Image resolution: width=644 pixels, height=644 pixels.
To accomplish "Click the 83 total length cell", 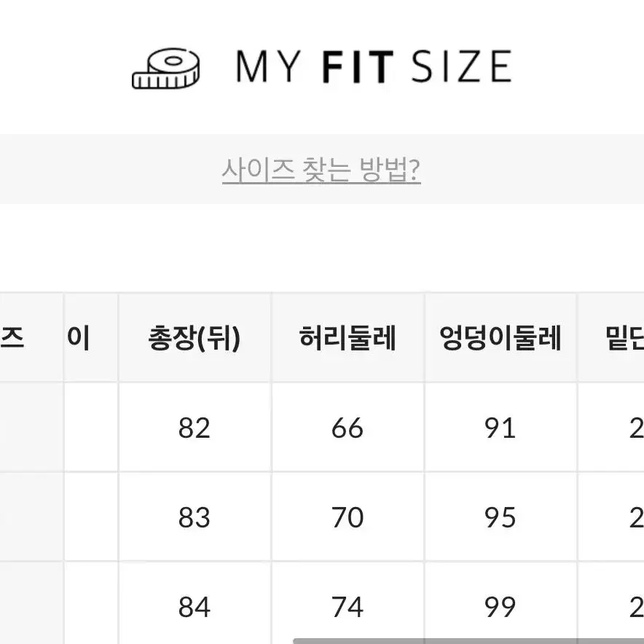I will coord(195,517).
